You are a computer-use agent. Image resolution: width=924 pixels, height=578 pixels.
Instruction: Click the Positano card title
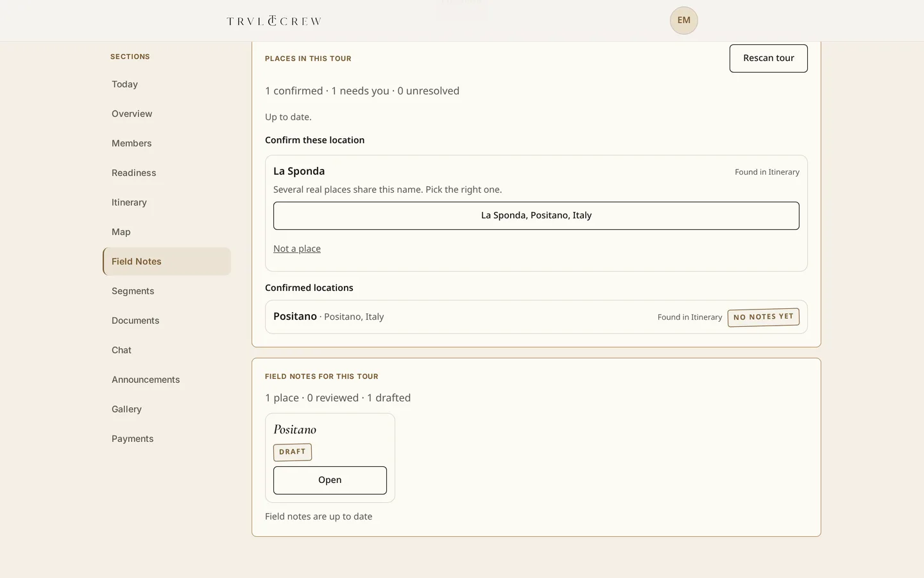pyautogui.click(x=295, y=430)
